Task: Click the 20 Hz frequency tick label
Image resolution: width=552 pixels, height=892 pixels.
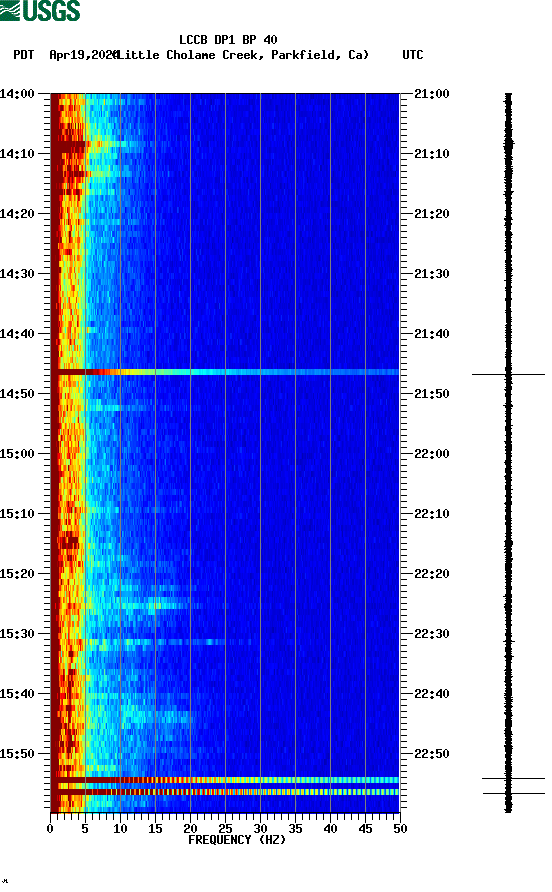Action: 190,829
